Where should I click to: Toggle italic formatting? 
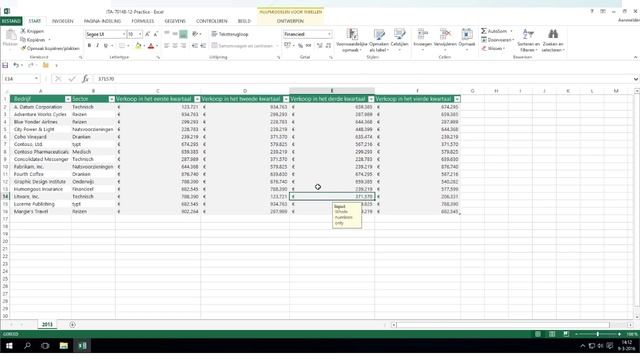[x=98, y=46]
